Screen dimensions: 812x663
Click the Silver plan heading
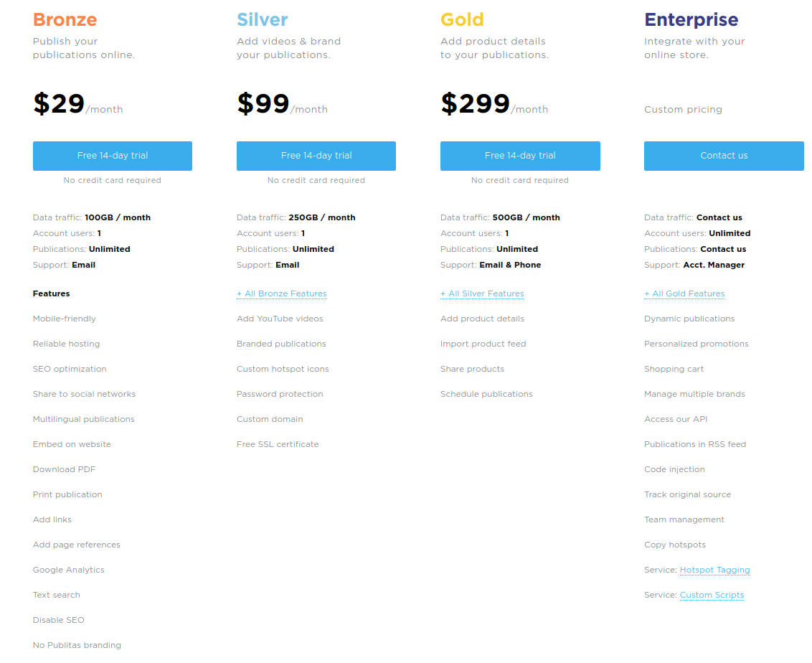(x=263, y=19)
